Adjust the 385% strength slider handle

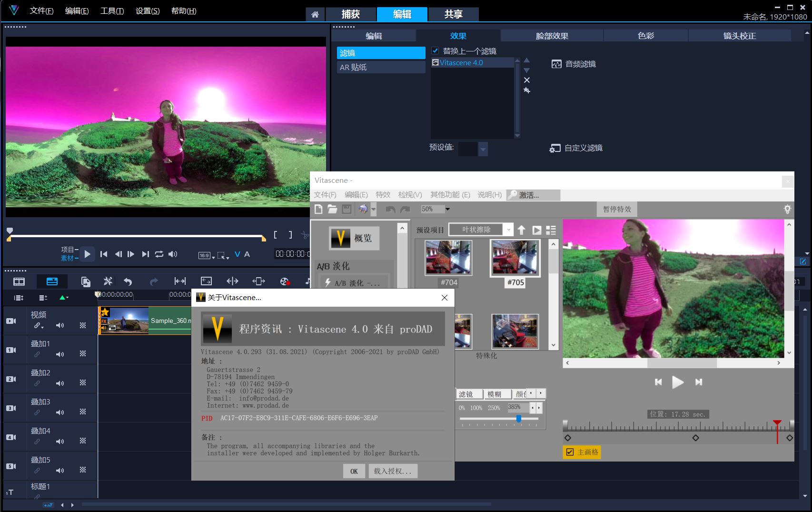click(519, 419)
